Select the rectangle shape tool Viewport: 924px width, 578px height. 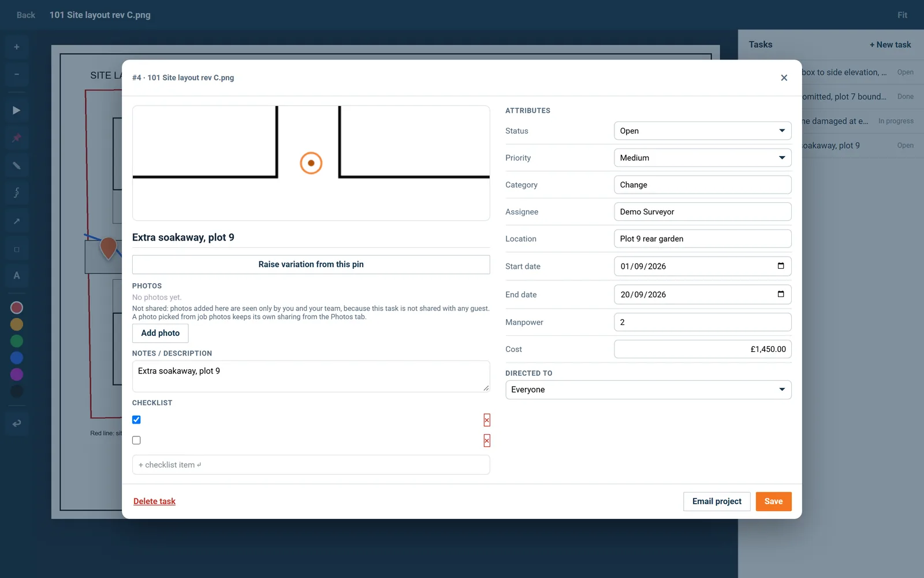pos(17,249)
